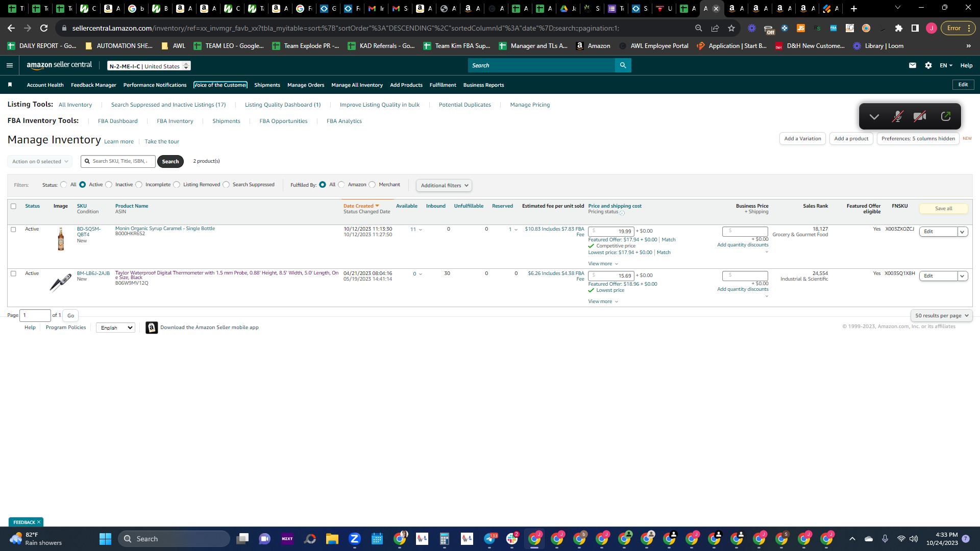Viewport: 980px width, 551px height.
Task: Open Windows Start menu
Action: [105, 539]
